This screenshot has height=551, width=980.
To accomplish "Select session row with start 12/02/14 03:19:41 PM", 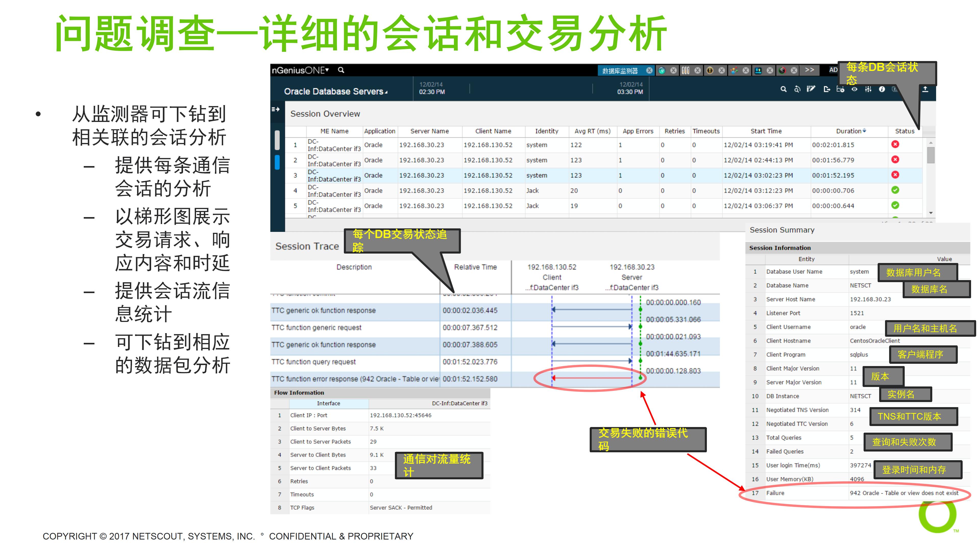I will (603, 145).
